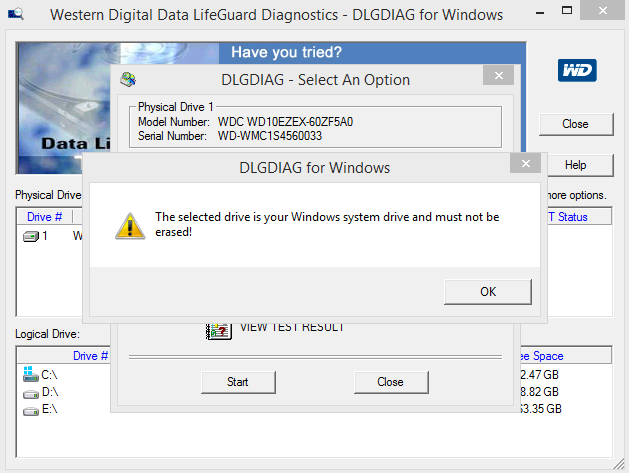Click the drive number 1 in Physical Drive list
This screenshot has width=629, height=473.
(45, 236)
